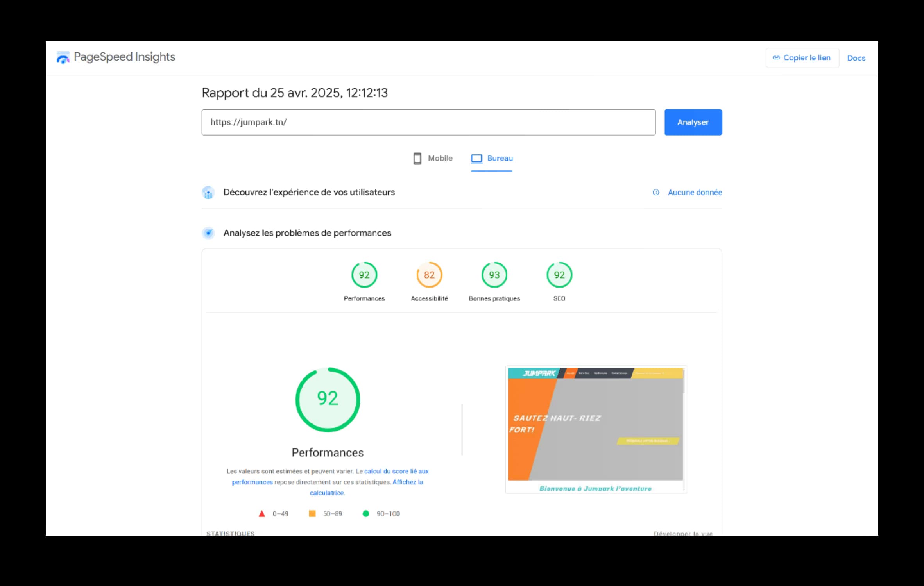Click the performance diagnostics section icon
924x586 pixels.
pos(208,233)
